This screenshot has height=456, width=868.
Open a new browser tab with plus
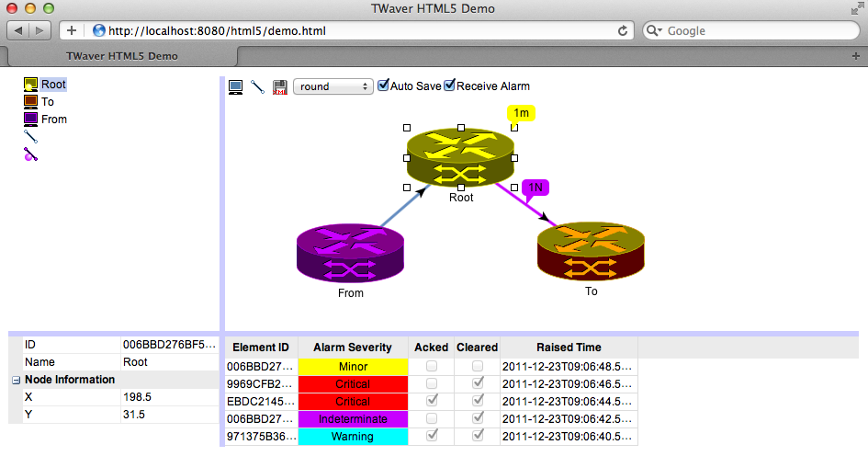tap(856, 56)
